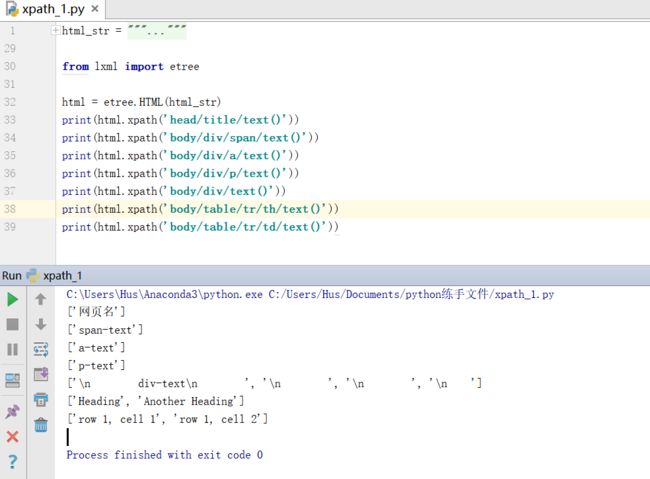
Task: Click the Print console output icon
Action: click(x=41, y=400)
